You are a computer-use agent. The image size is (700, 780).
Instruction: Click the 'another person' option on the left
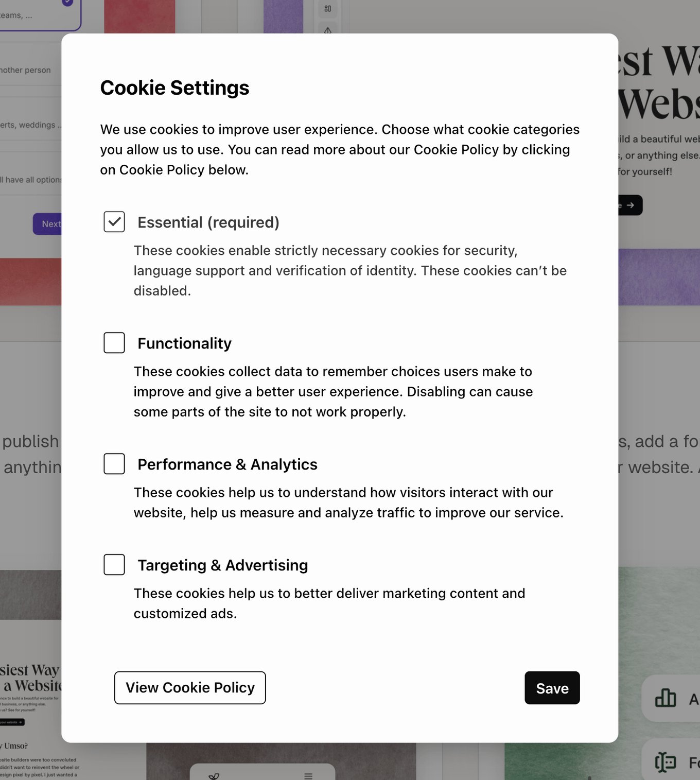pos(26,70)
